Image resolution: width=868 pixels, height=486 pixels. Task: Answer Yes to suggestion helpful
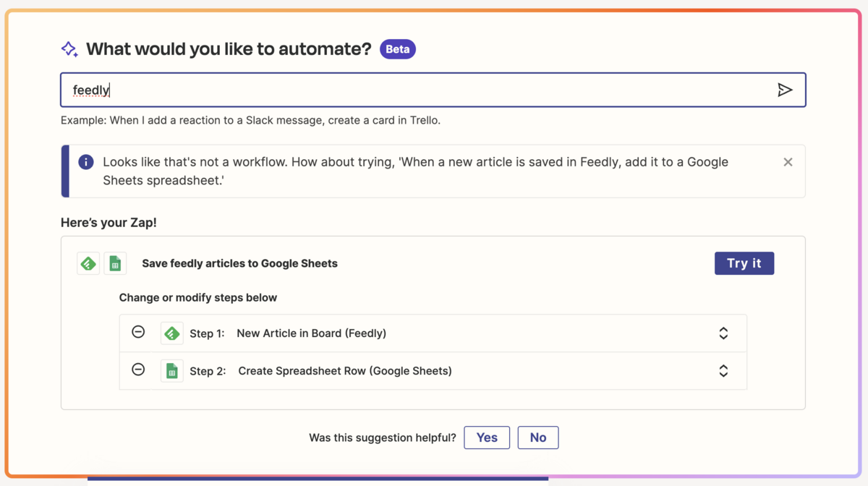tap(487, 438)
